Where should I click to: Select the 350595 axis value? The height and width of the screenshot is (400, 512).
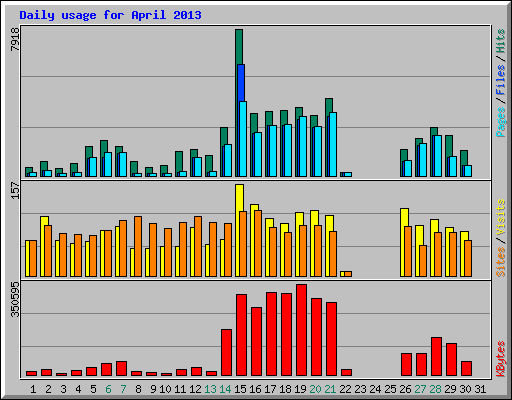point(15,299)
